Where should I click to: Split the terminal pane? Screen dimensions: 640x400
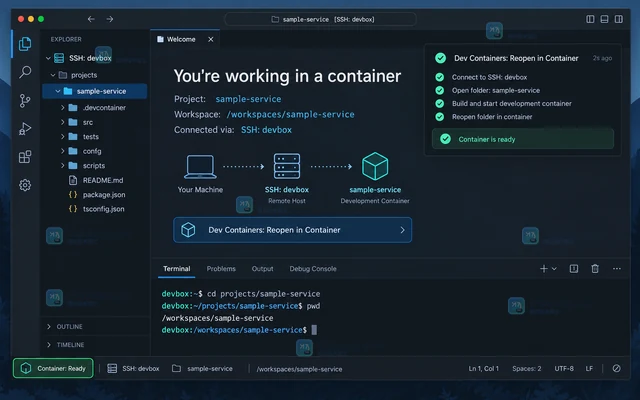(x=574, y=269)
